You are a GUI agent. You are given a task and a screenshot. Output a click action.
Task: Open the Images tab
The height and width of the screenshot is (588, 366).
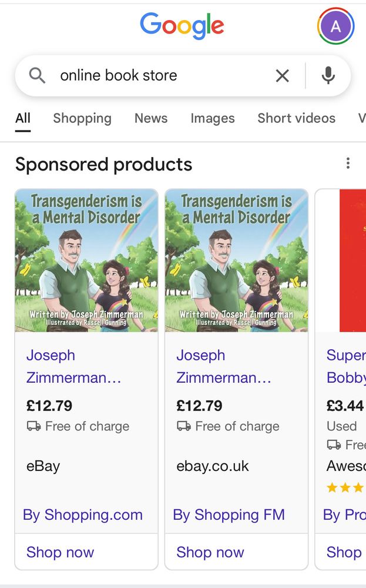pyautogui.click(x=213, y=119)
